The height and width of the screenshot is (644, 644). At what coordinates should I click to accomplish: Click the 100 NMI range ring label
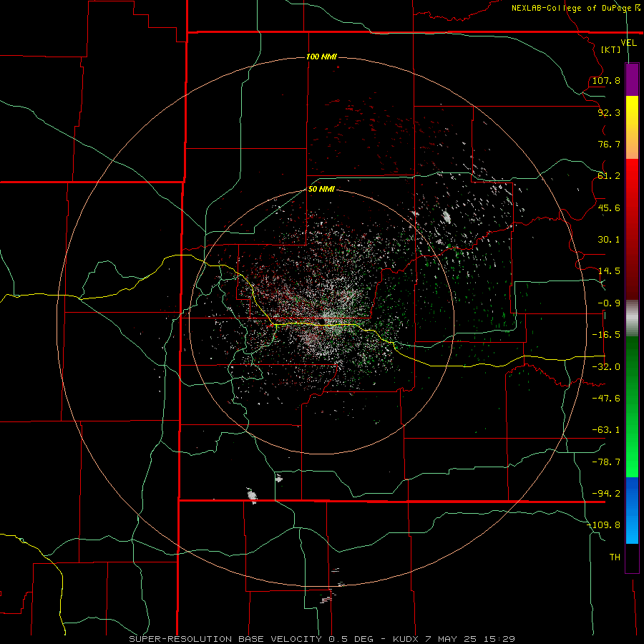pos(321,57)
